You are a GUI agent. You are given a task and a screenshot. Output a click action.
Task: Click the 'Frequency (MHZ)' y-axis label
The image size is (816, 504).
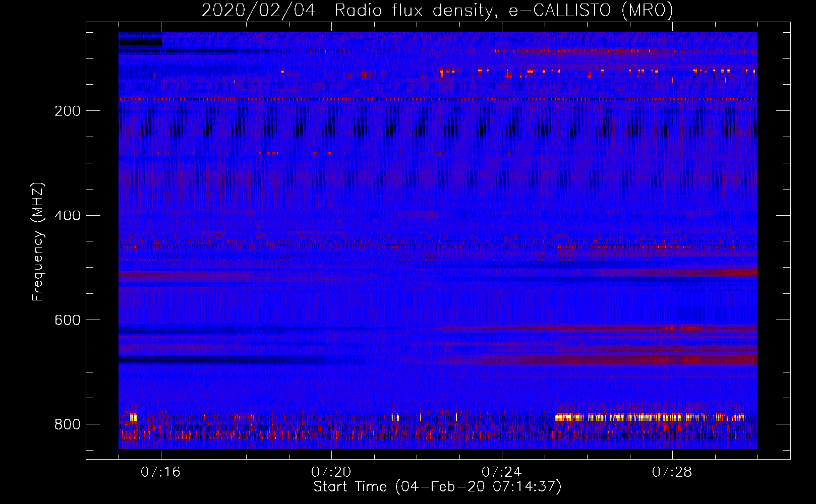point(38,241)
